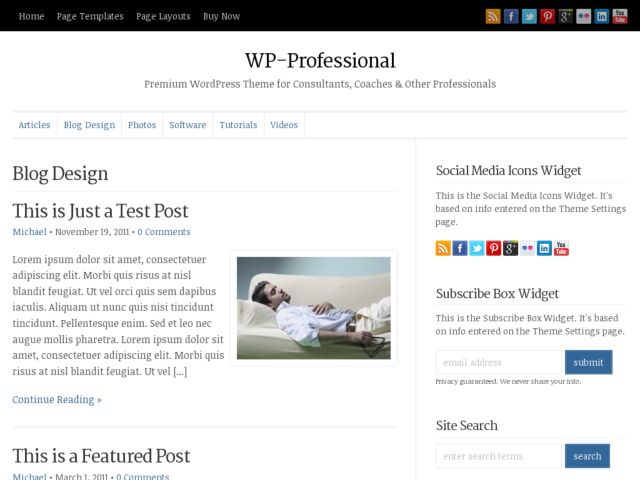This screenshot has height=480, width=640.
Task: Open the sleeping man post thumbnail
Action: point(314,308)
